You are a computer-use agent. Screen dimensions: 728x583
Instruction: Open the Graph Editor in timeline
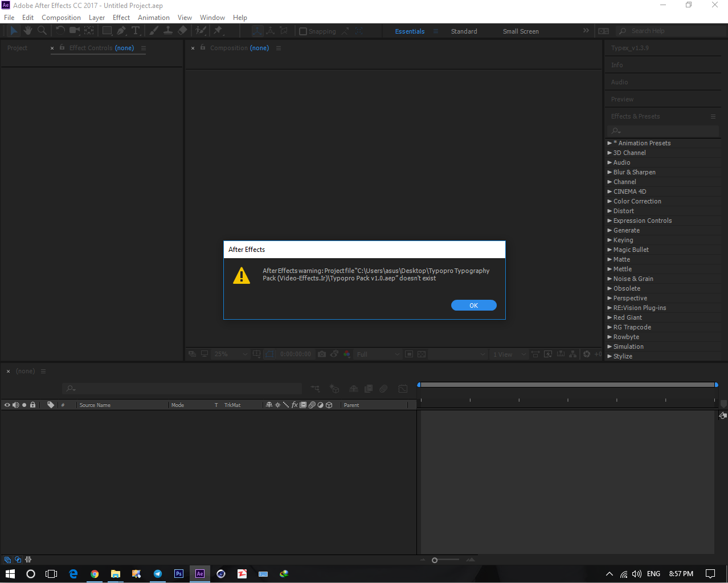403,389
